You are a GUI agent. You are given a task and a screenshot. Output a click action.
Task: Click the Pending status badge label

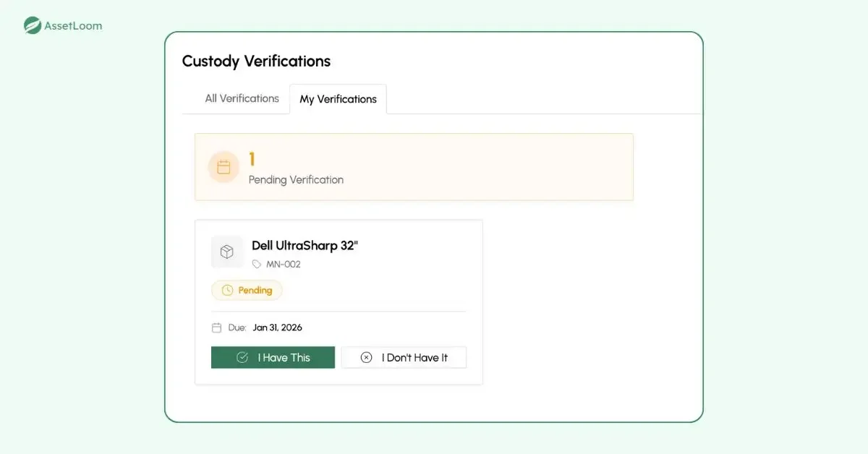(x=255, y=291)
